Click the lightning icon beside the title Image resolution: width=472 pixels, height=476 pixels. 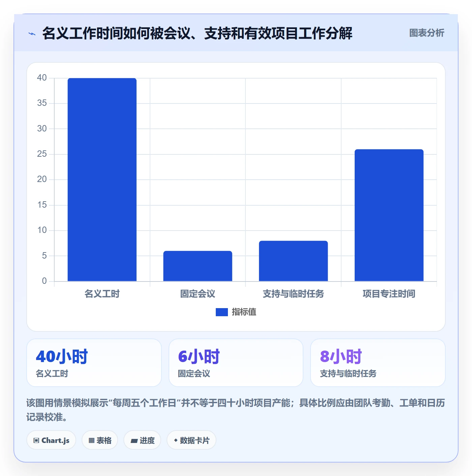point(32,34)
